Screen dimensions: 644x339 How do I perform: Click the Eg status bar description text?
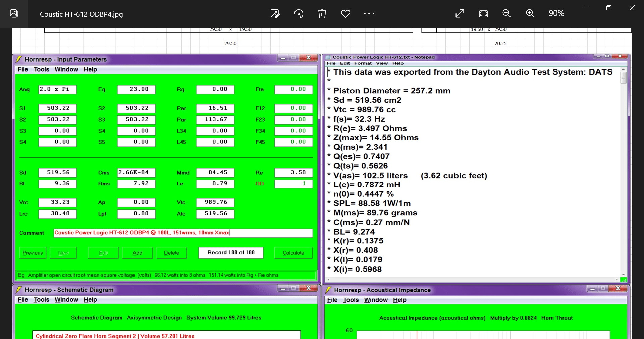point(148,275)
